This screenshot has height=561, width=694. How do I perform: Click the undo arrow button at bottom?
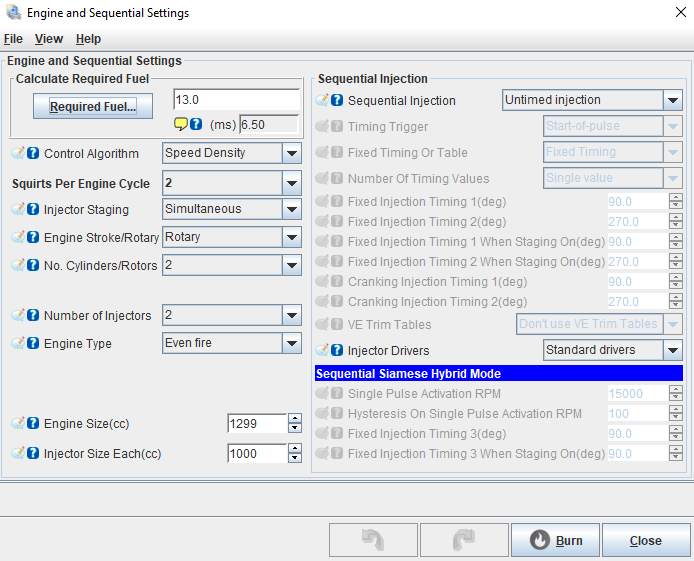click(373, 540)
